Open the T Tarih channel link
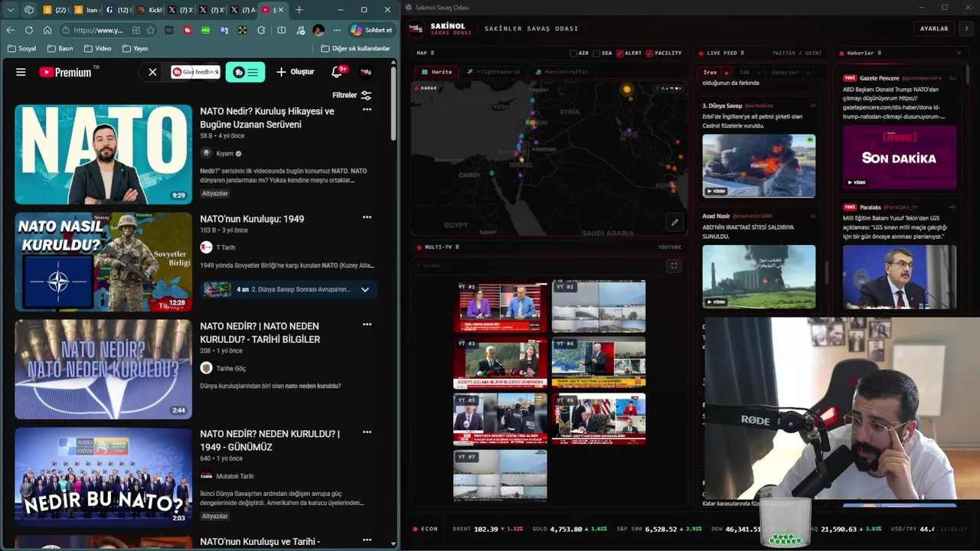The image size is (980, 551). [225, 247]
